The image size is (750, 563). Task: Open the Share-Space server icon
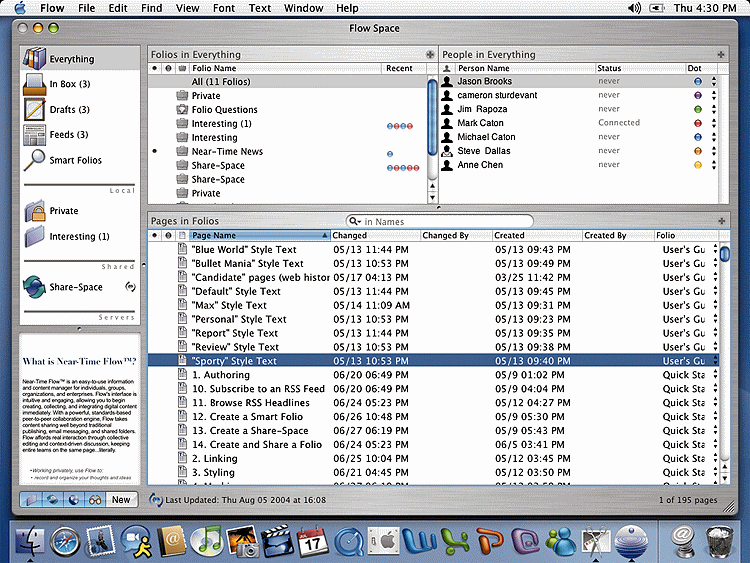(34, 286)
